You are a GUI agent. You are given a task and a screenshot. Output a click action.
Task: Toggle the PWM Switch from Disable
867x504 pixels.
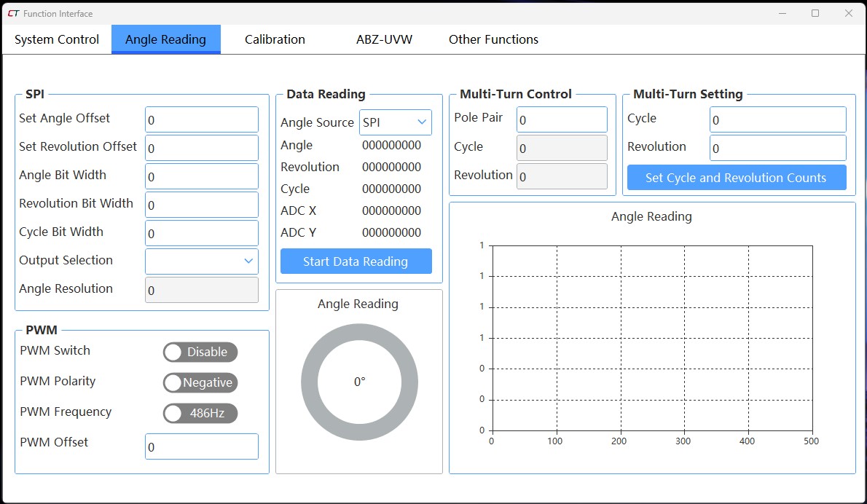tap(200, 353)
